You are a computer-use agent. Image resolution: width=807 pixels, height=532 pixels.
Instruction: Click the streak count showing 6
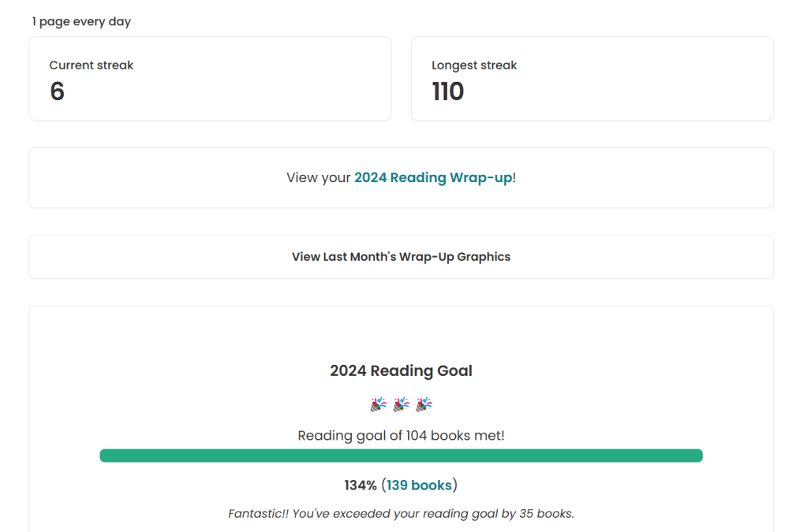pyautogui.click(x=57, y=91)
